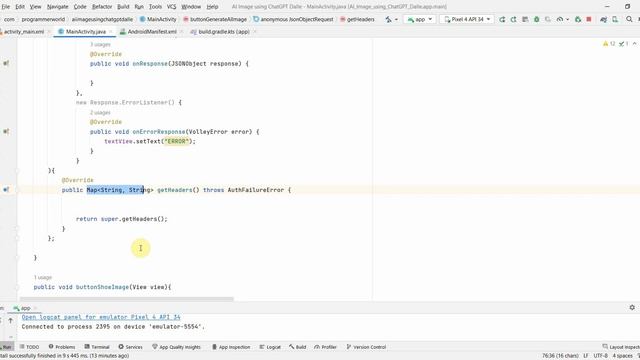Click the override gutter icon beside onResponse
Viewport: 640px width, 360px height.
pyautogui.click(x=6, y=63)
